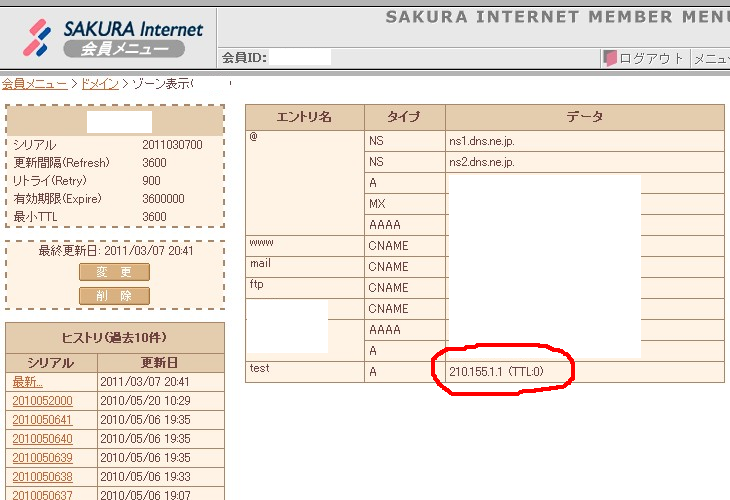View history serial 2010050639
The image size is (730, 500).
(x=42, y=458)
